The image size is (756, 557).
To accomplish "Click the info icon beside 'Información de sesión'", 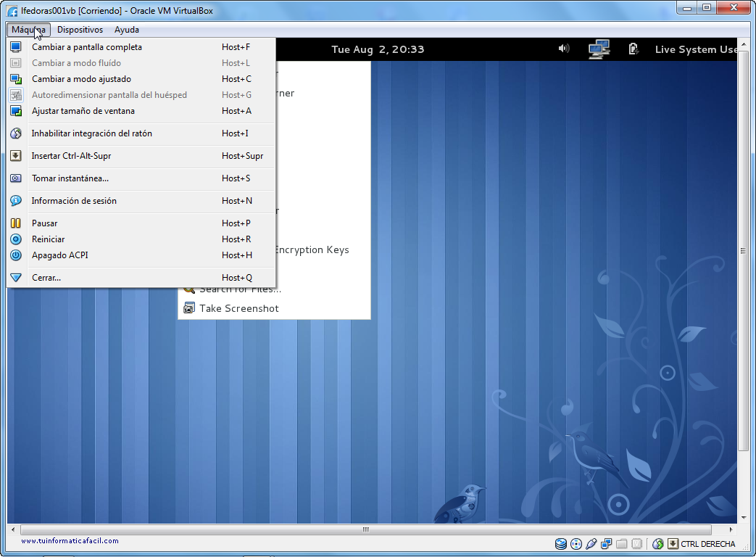I will (16, 201).
